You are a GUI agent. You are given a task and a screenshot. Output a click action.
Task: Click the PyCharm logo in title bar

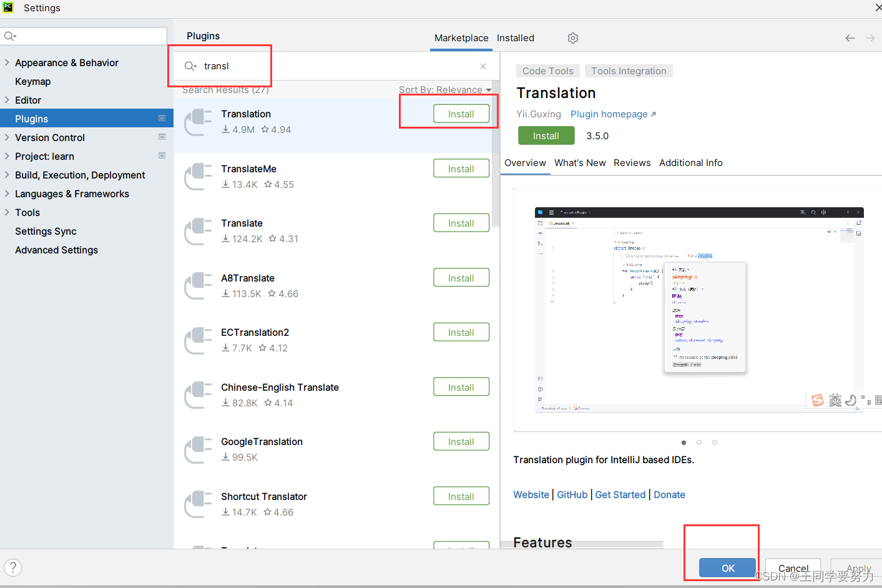point(8,7)
